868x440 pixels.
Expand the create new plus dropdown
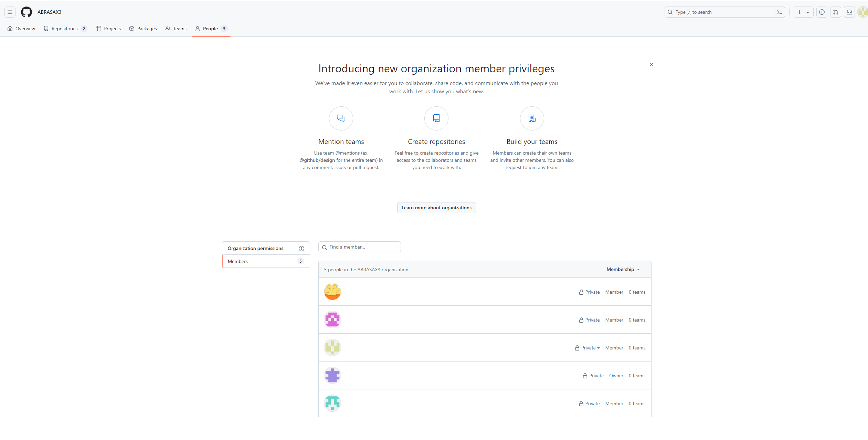tap(803, 12)
